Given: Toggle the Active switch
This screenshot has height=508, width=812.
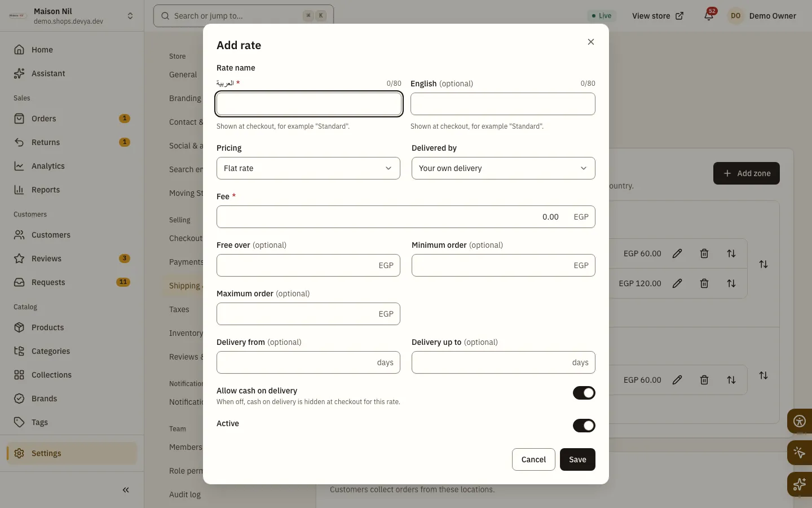Looking at the screenshot, I should (584, 426).
